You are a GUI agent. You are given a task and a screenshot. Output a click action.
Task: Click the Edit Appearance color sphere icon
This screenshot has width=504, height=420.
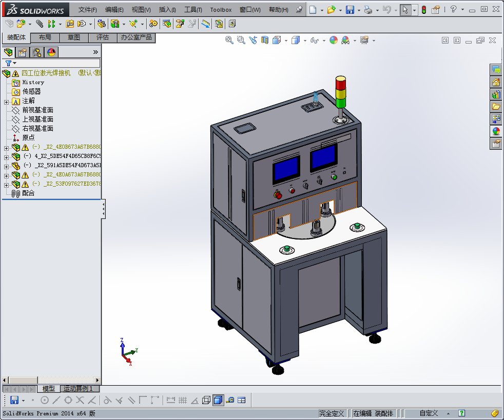tap(334, 40)
